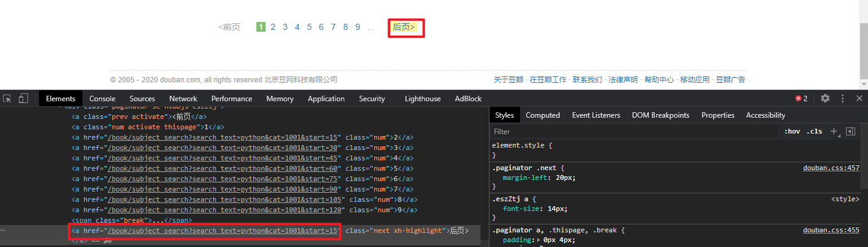Viewport: 868px width, 247px height.
Task: Click the 后页> next page link
Action: point(404,27)
